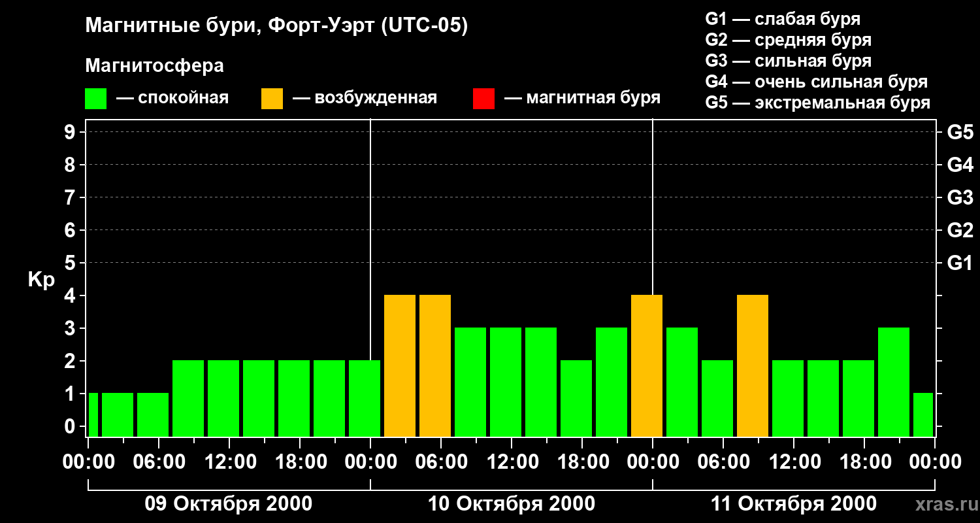Click the 06:00 time label above 11 Октября
The image size is (980, 523).
723,462
